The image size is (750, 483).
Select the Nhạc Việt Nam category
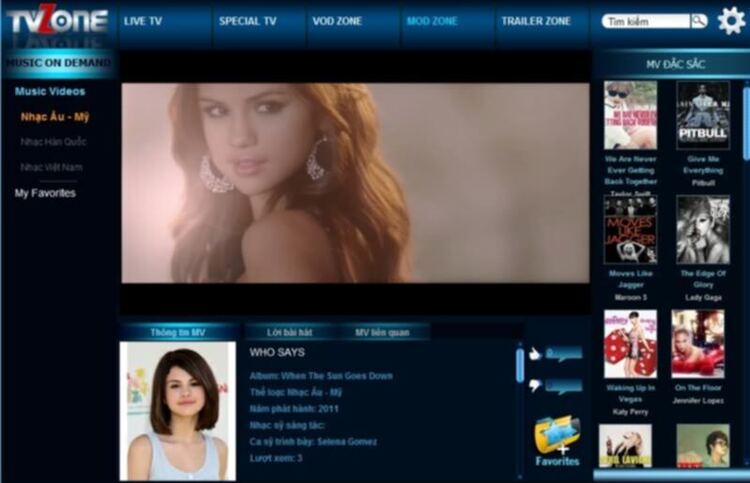tap(51, 167)
